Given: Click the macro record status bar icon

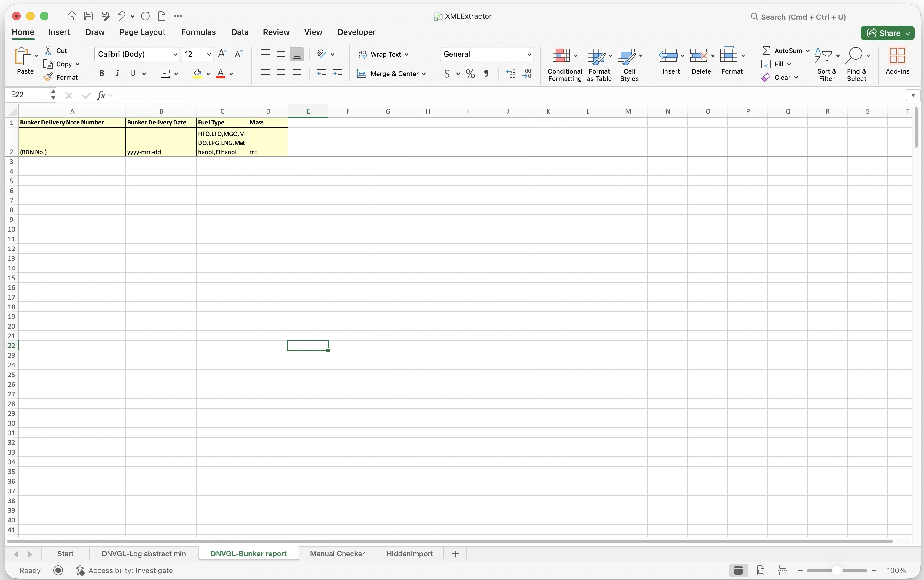Looking at the screenshot, I should (x=58, y=570).
